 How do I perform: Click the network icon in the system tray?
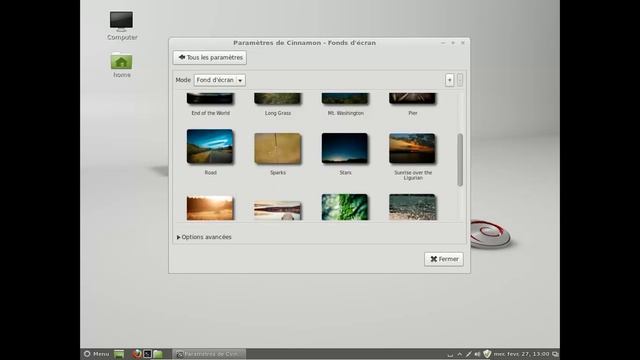469,354
